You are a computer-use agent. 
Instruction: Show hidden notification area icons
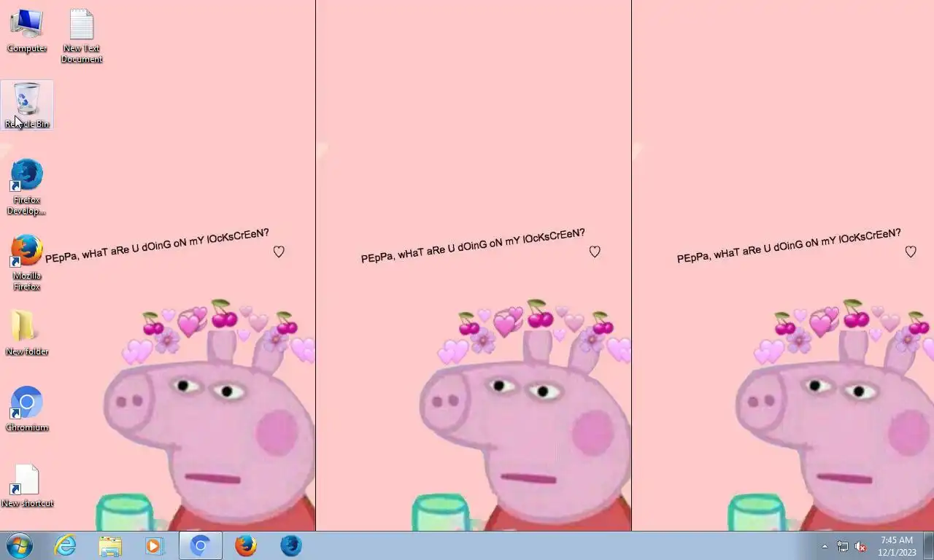(x=825, y=546)
